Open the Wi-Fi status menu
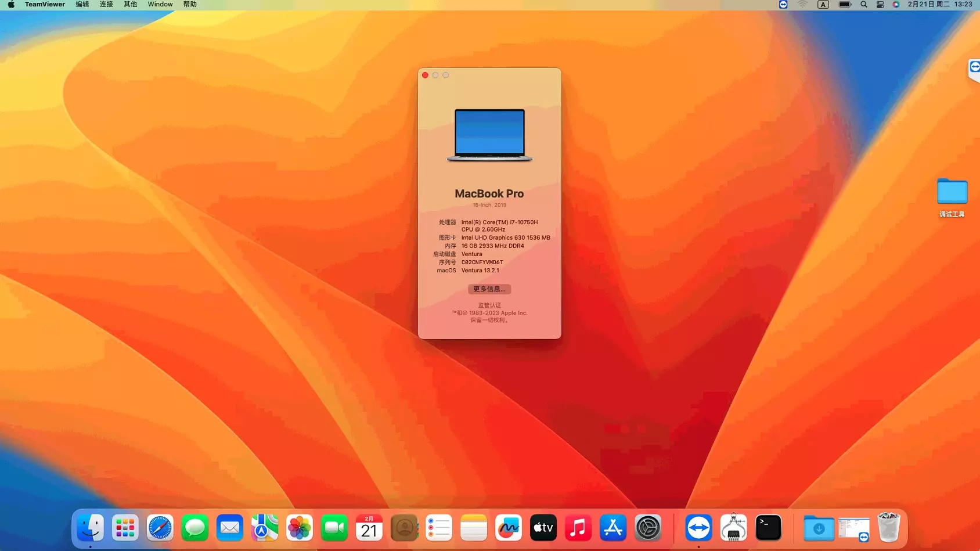This screenshot has height=551, width=980. pyautogui.click(x=802, y=5)
